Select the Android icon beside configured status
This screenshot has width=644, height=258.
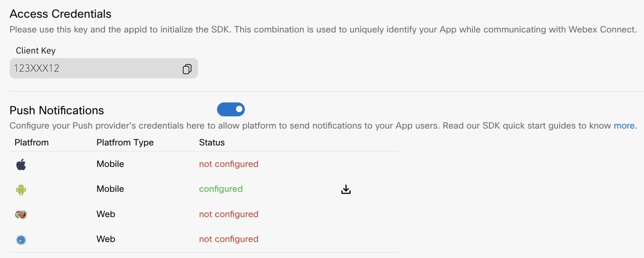pos(21,189)
